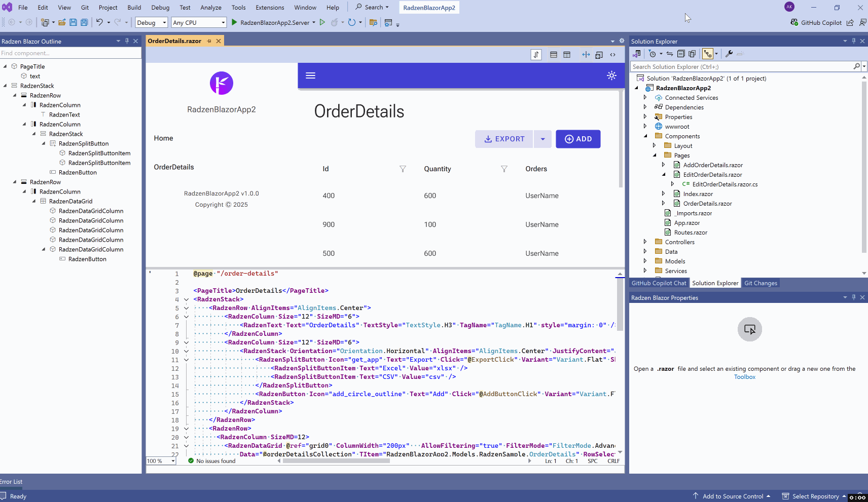Expand the Connected Services node
Viewport: 868px width, 502px height.
coord(645,97)
